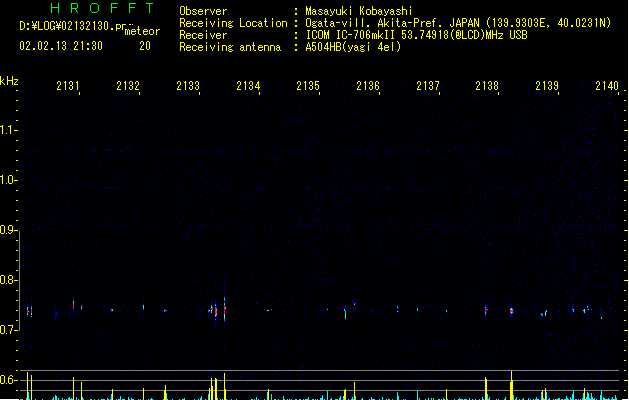
Task: Select the log file path D:¥LOG¥02132130
Action: pos(72,26)
